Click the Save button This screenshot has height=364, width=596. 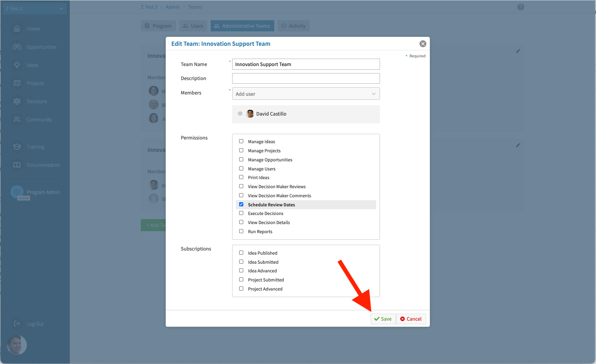(383, 319)
